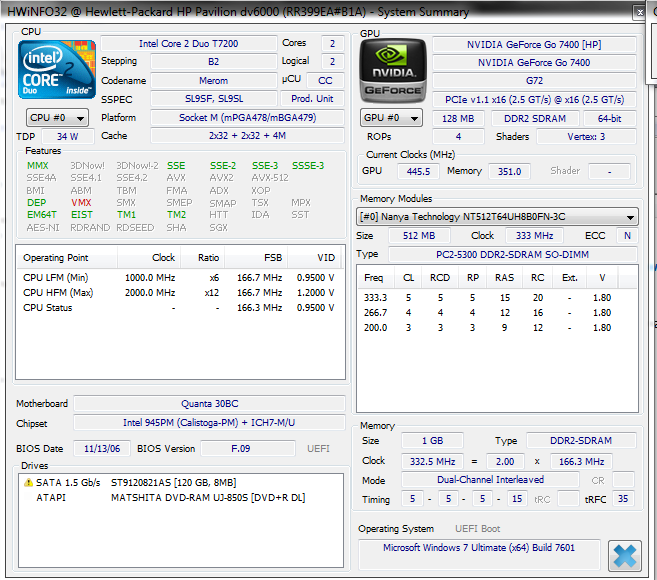Click the EM64T feature label
Screen dimensions: 657x580
click(x=42, y=215)
